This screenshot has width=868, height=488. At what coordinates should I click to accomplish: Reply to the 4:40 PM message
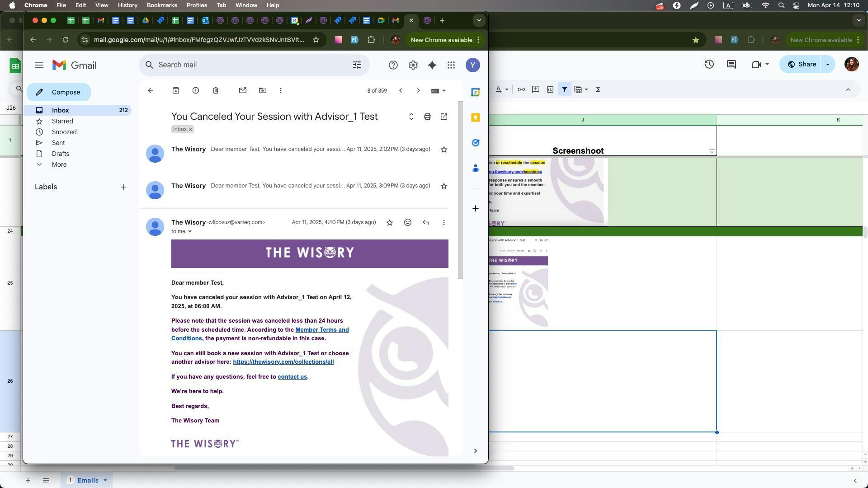point(426,222)
